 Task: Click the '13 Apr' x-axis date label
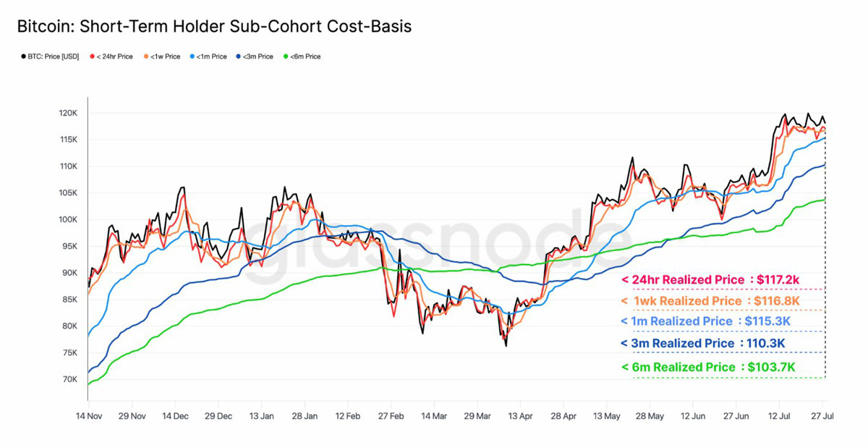[x=520, y=416]
